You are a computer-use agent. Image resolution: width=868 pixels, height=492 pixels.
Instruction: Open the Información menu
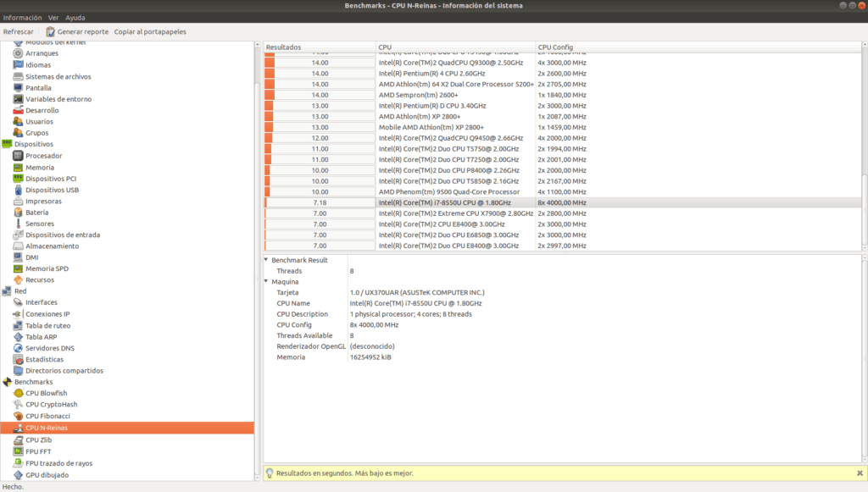click(x=22, y=17)
